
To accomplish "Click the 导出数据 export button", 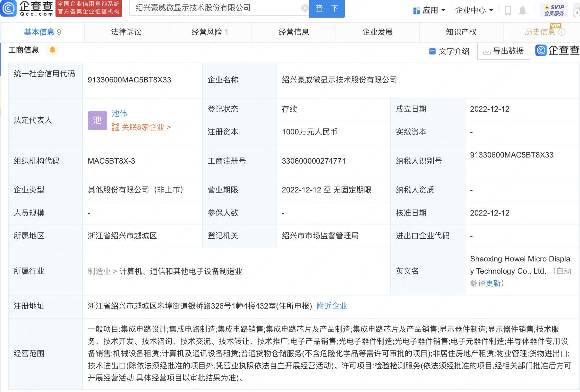I will pos(503,51).
